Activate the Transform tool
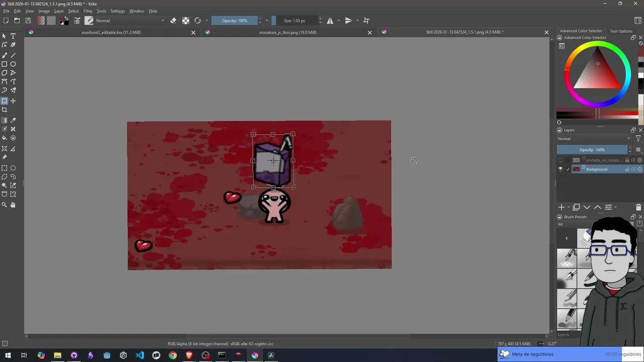 5,101
